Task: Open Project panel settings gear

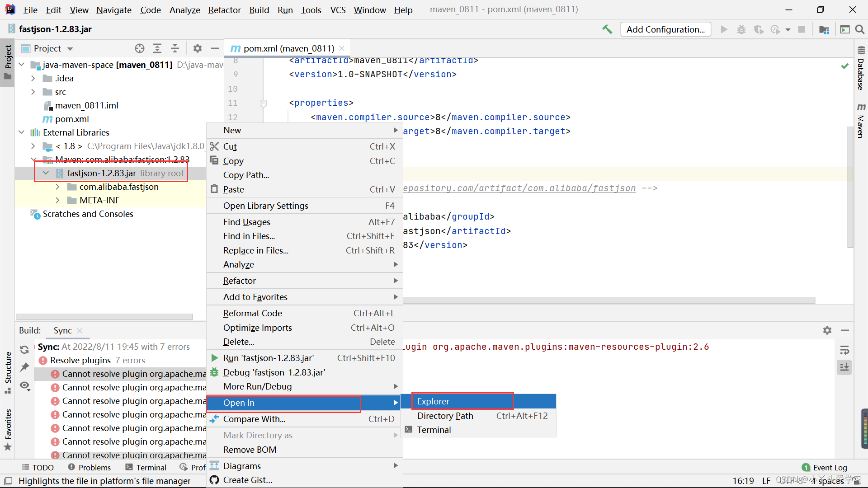Action: [197, 48]
